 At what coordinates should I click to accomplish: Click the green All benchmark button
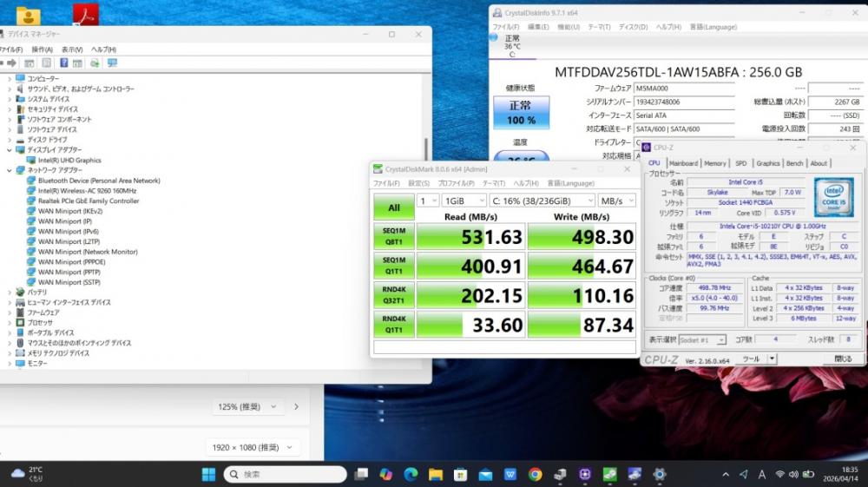click(x=394, y=207)
